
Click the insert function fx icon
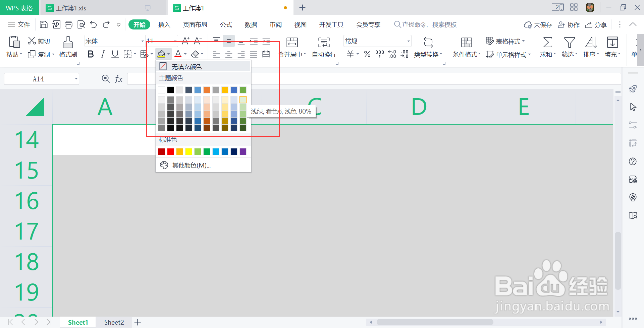pos(119,79)
